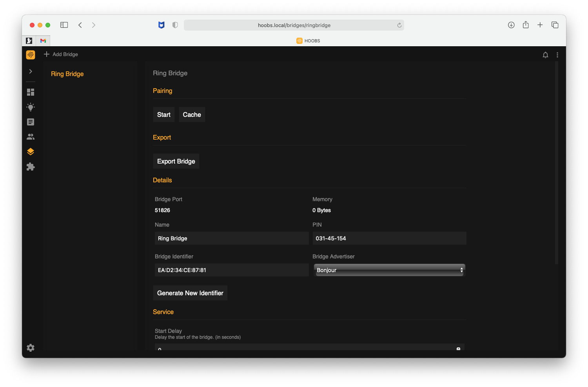
Task: Click Generate New Identifier
Action: [190, 293]
